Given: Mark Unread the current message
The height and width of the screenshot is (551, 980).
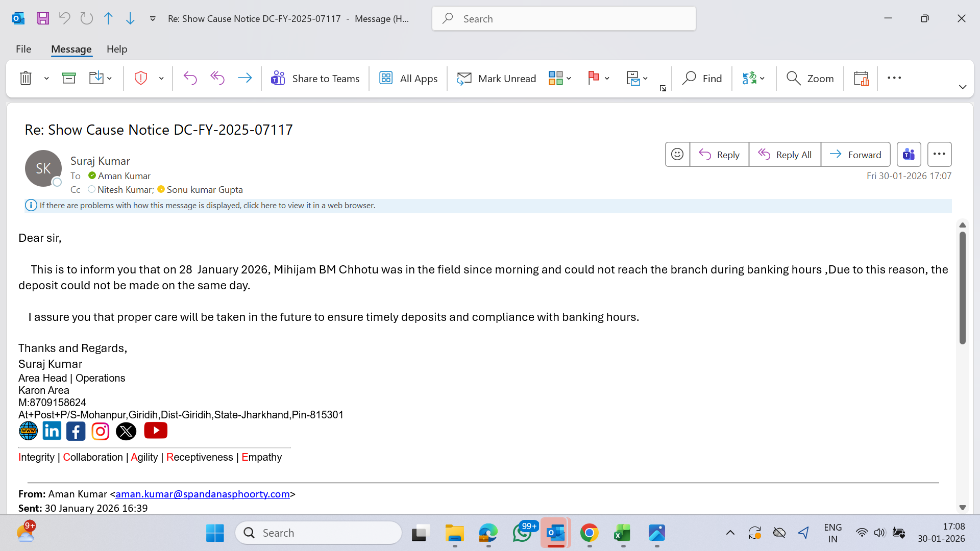Looking at the screenshot, I should click(497, 78).
